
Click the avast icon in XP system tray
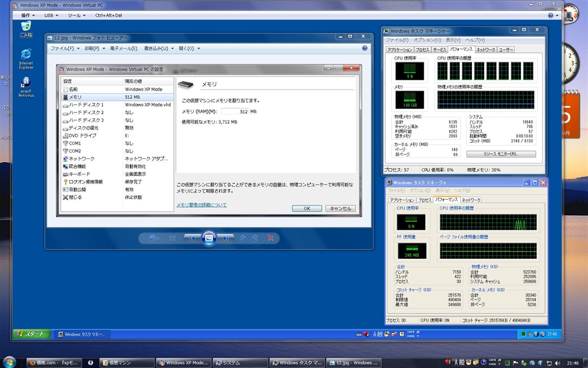(542, 334)
